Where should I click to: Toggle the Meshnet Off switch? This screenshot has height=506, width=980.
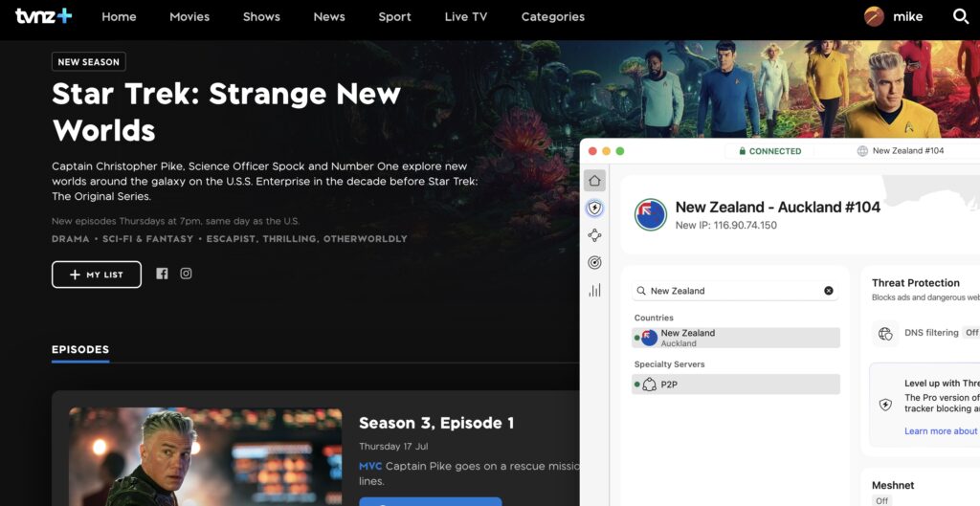[x=881, y=500]
